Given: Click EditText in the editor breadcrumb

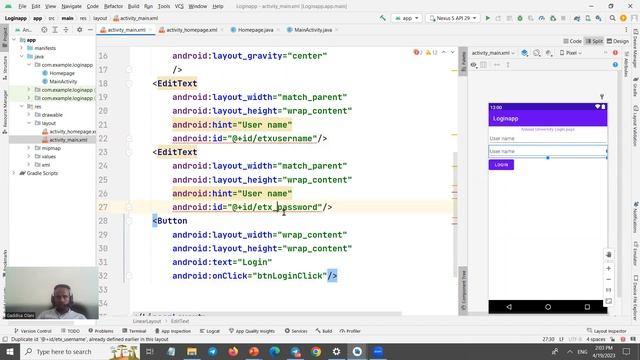Looking at the screenshot, I should click(x=180, y=321).
